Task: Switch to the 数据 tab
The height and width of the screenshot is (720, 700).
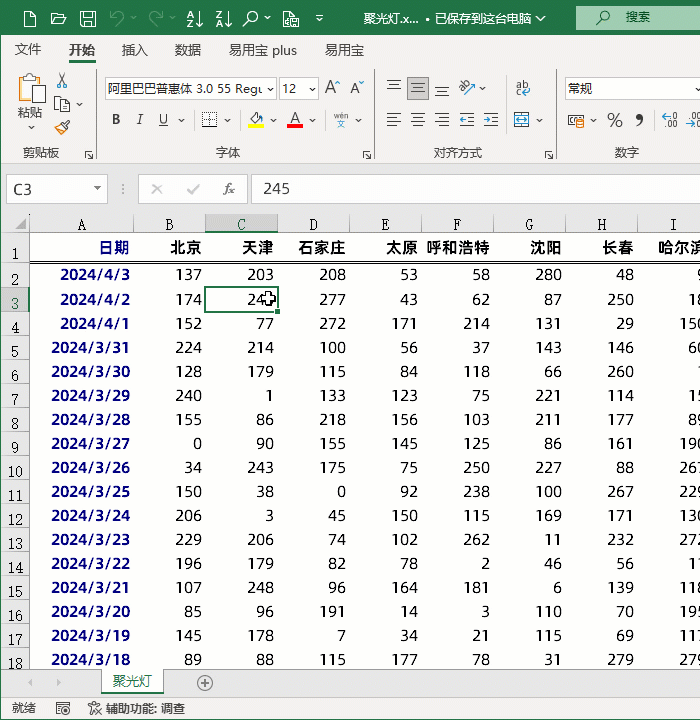Action: (x=187, y=50)
